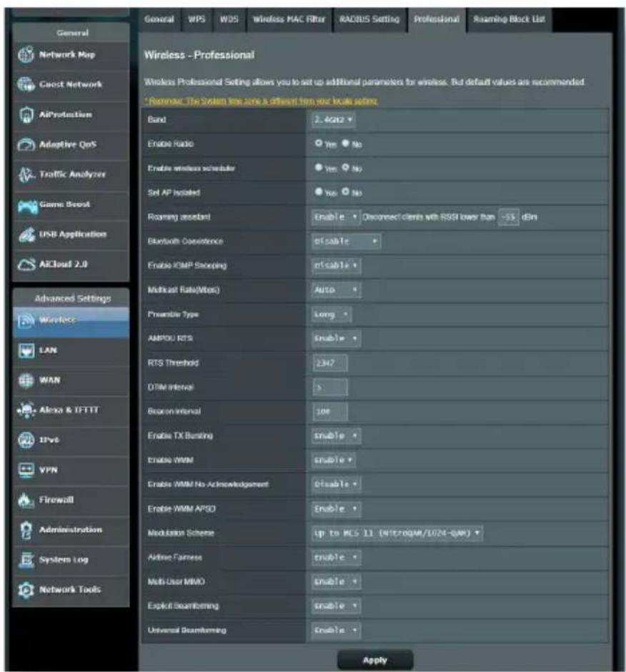Open the Adaptive QoS icon

point(26,144)
